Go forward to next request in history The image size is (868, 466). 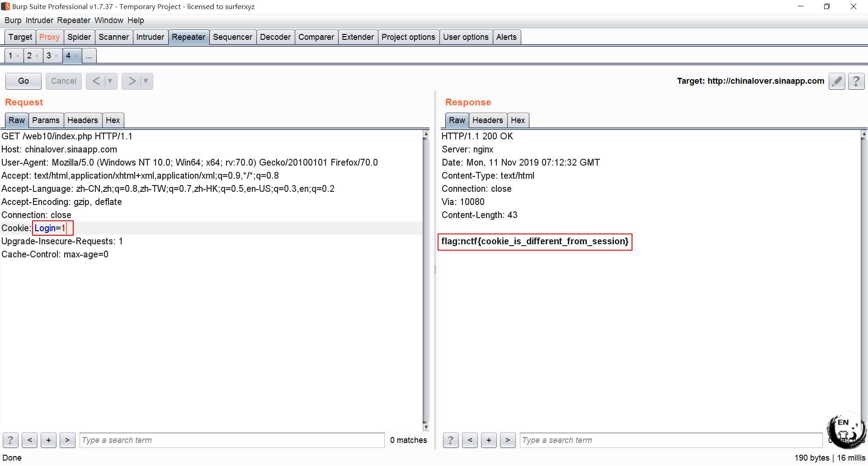[x=132, y=81]
